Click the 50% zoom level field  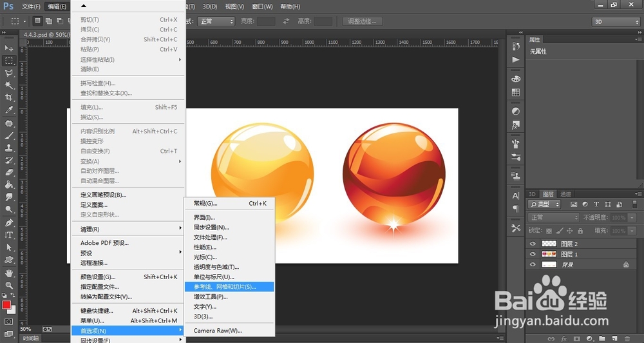26,329
